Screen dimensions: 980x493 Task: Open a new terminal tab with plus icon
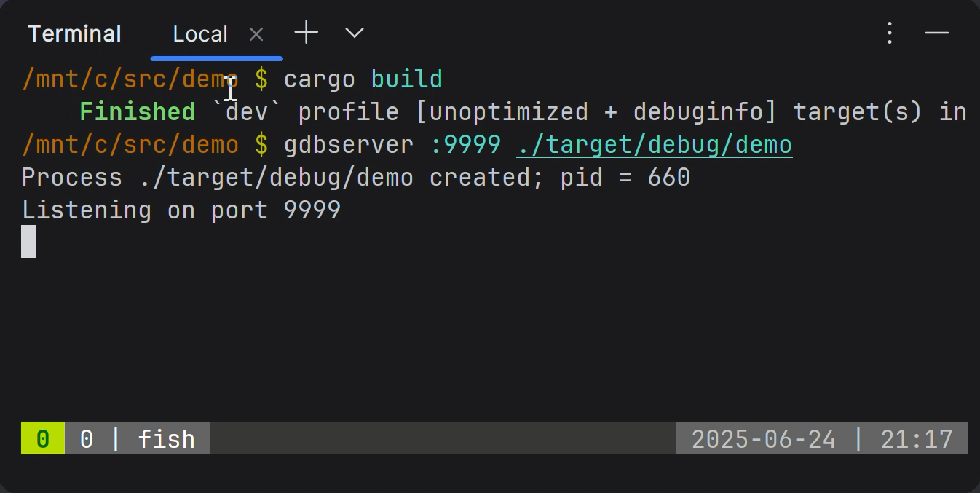(306, 33)
